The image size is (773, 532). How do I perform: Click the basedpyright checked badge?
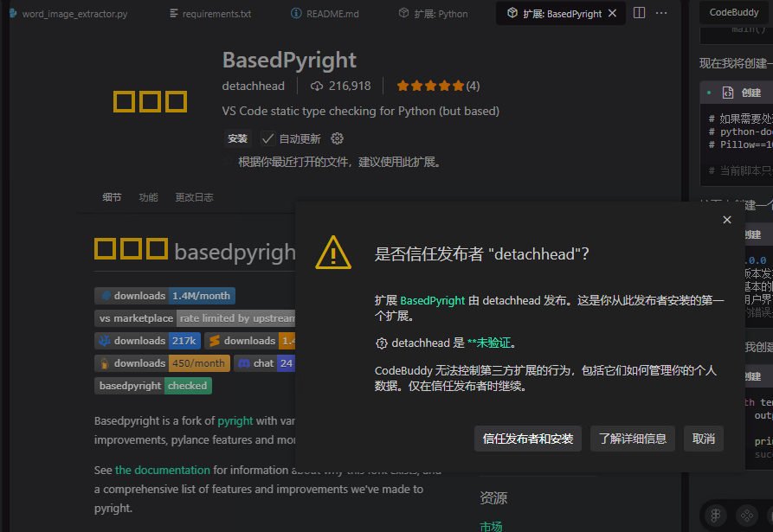pyautogui.click(x=153, y=386)
